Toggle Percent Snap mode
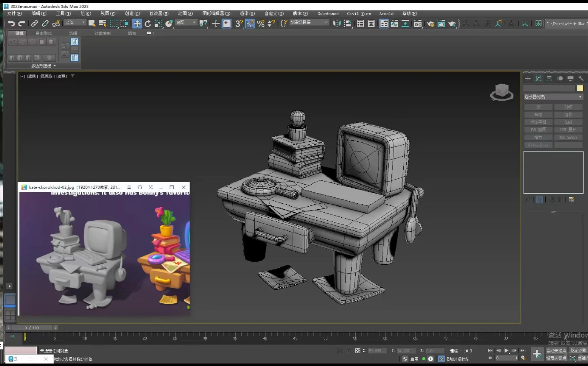This screenshot has height=366, width=588. pos(260,24)
